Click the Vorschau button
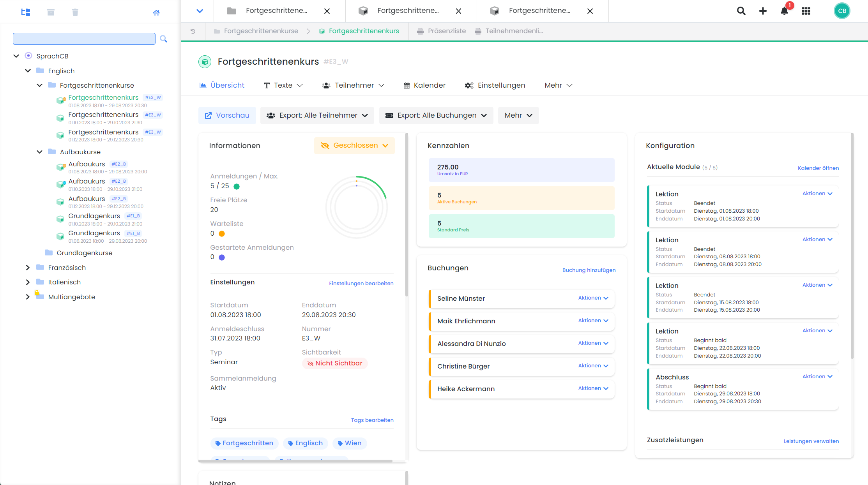The height and width of the screenshot is (485, 868). tap(227, 115)
